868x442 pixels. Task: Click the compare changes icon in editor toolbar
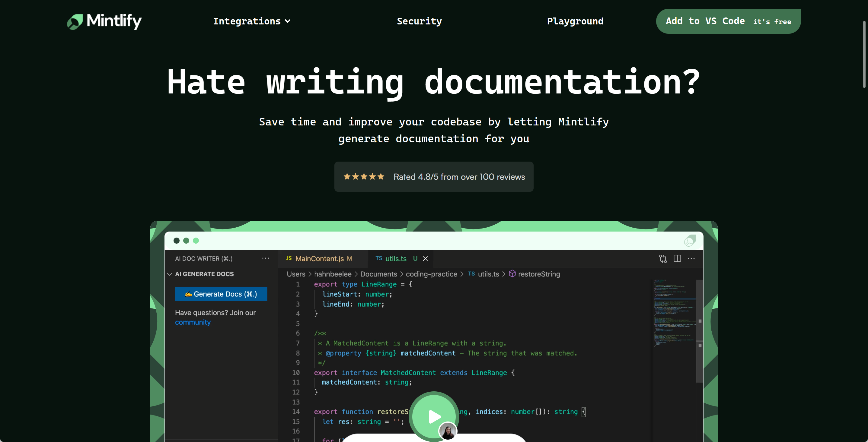pyautogui.click(x=663, y=258)
